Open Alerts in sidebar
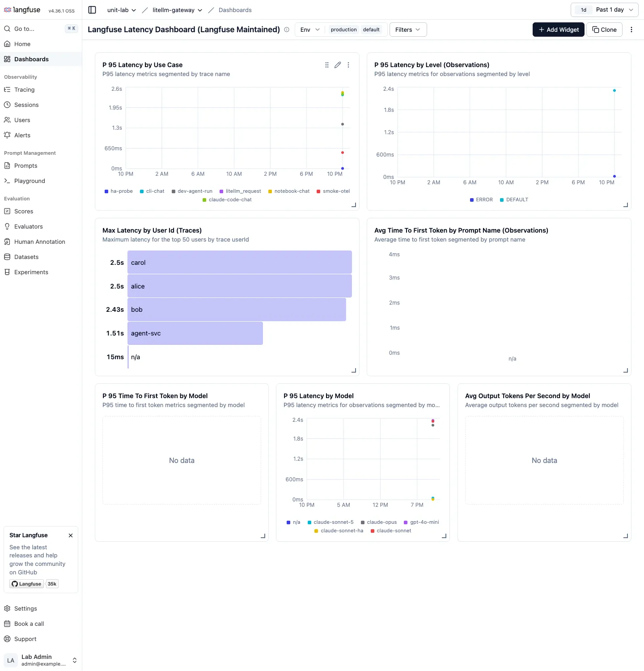The height and width of the screenshot is (671, 644). coord(41,135)
